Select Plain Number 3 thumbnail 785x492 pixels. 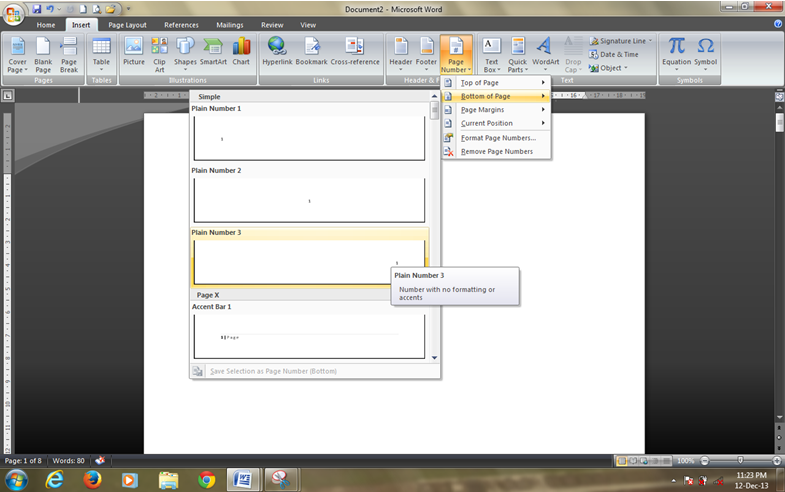click(x=309, y=262)
